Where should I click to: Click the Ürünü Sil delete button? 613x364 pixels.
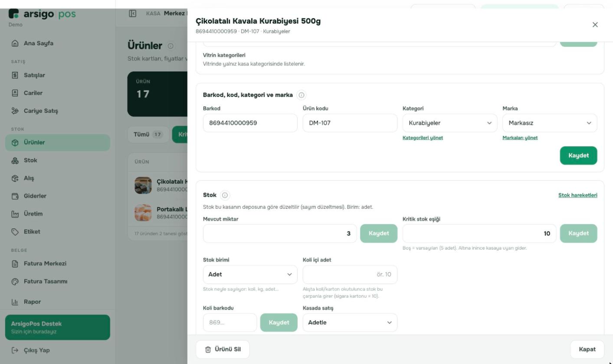(223, 349)
